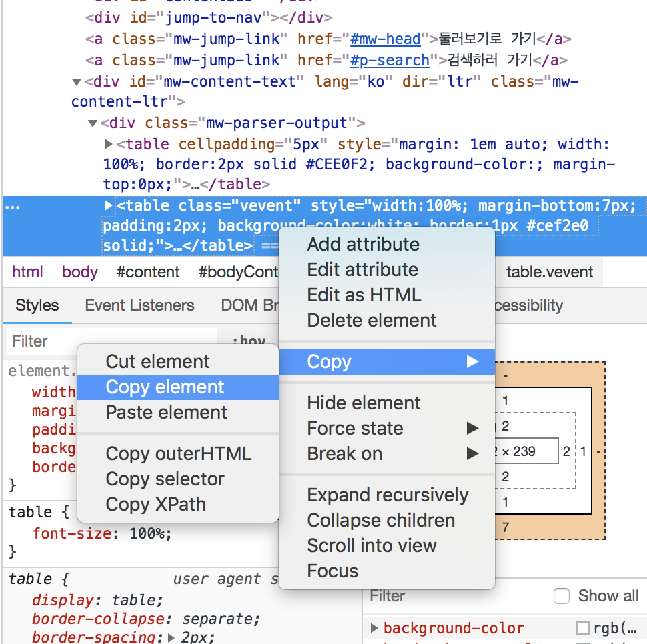Follow the #p-search href link
The width and height of the screenshot is (647, 644).
(390, 61)
